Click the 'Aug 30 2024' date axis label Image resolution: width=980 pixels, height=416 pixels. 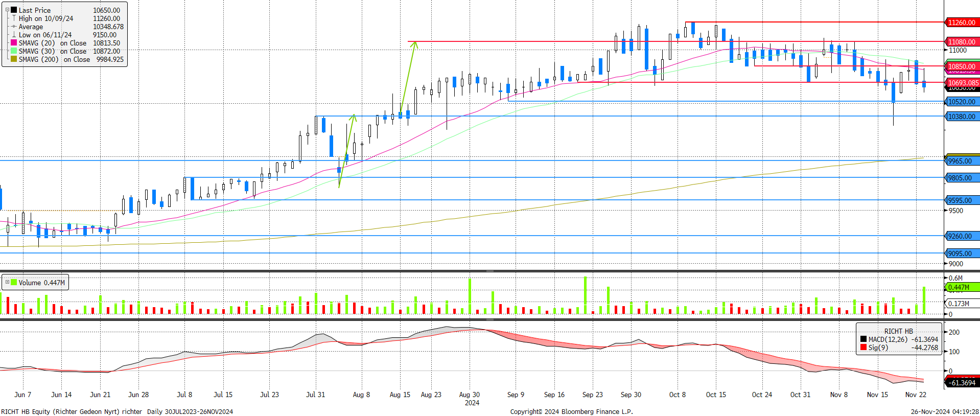click(470, 399)
